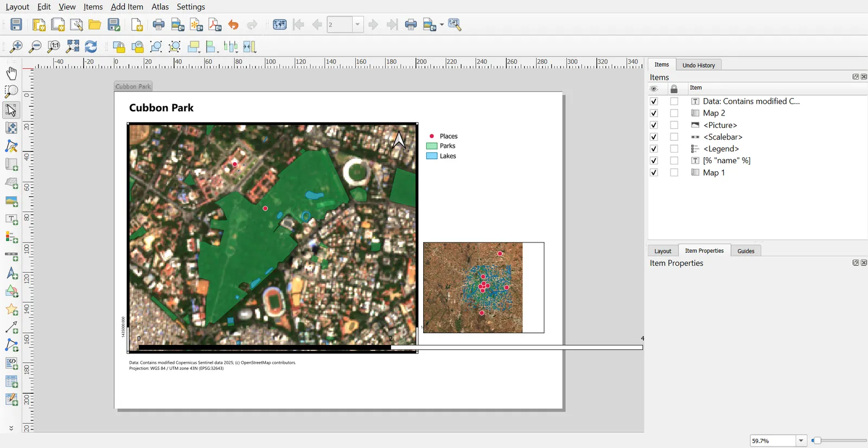Select the Pan Layout hand tool

(11, 73)
